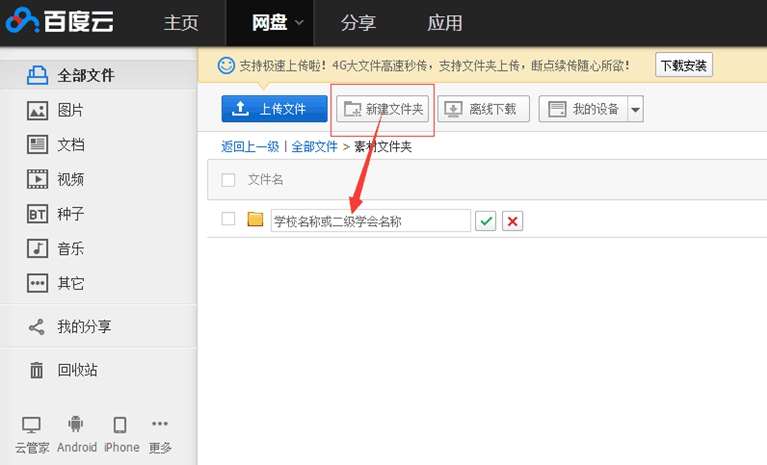Open the 视频 (Videos) category in sidebar
This screenshot has height=465, width=767.
[70, 179]
